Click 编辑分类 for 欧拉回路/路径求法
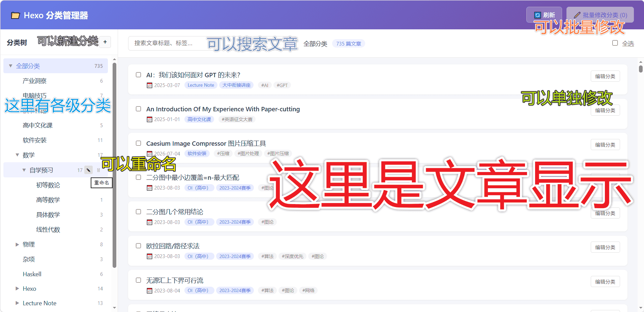Image resolution: width=644 pixels, height=312 pixels. (x=605, y=247)
